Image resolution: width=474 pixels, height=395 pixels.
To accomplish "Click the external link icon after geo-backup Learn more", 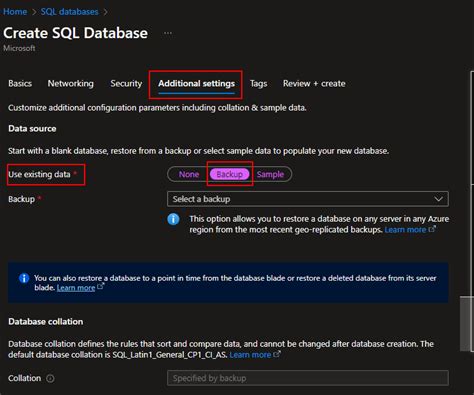I will coord(432,229).
